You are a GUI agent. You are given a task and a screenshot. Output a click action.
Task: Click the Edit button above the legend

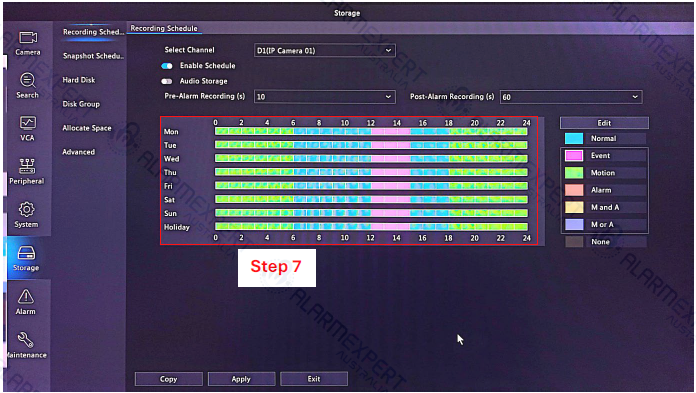point(604,123)
